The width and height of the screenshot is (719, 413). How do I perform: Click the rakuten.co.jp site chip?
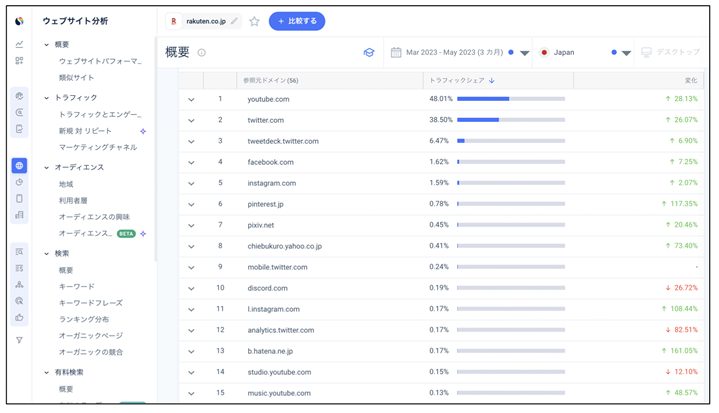[205, 21]
